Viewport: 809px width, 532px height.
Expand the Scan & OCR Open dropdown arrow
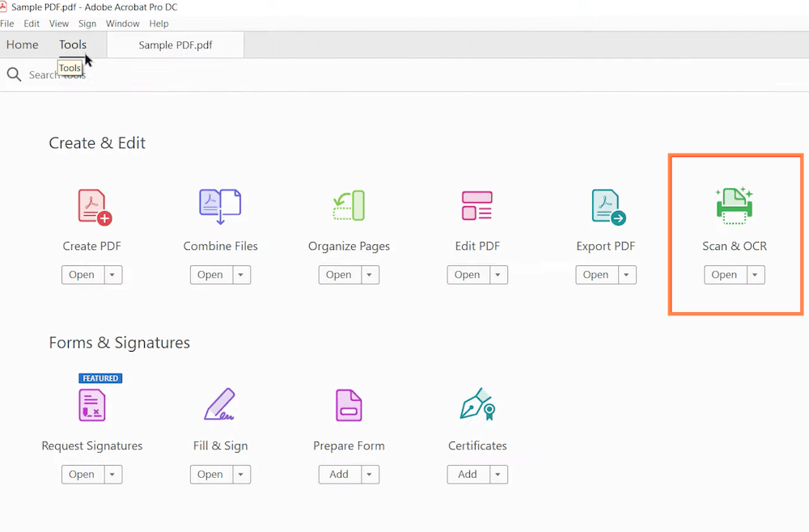tap(755, 275)
